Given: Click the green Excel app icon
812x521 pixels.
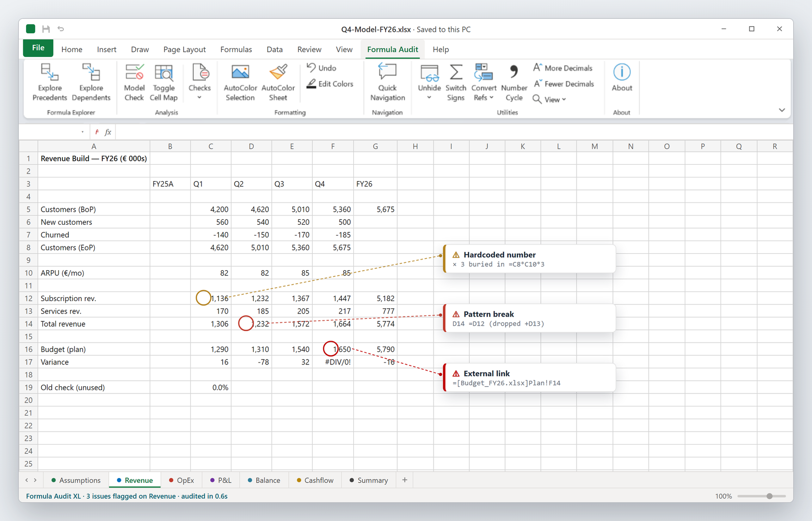Looking at the screenshot, I should pyautogui.click(x=30, y=29).
